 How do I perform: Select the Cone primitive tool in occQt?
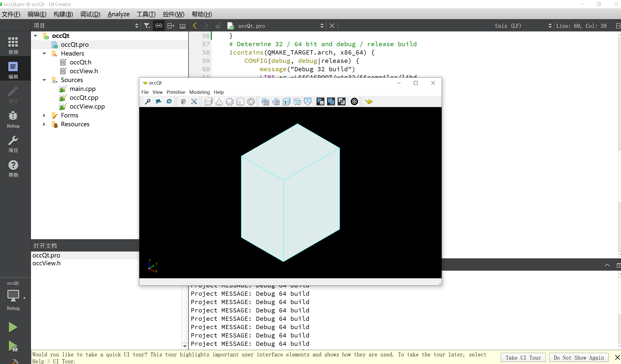tap(219, 101)
